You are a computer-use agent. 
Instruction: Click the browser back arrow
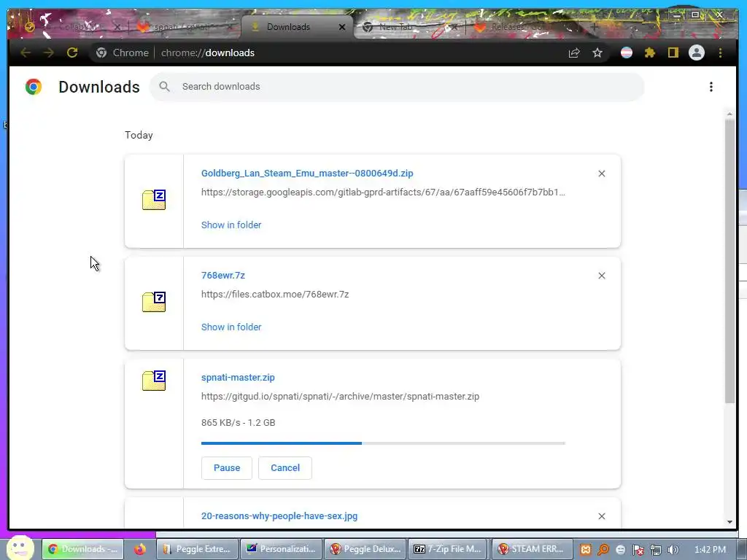(26, 52)
